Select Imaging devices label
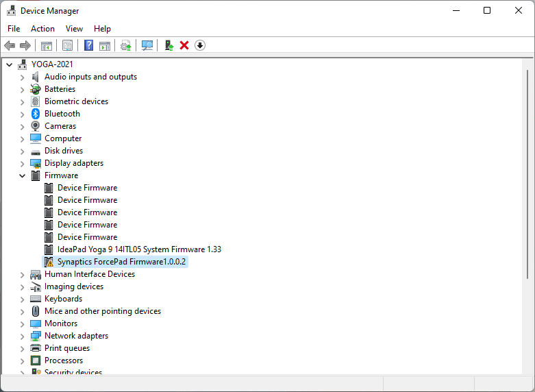535x392 pixels. click(x=74, y=286)
